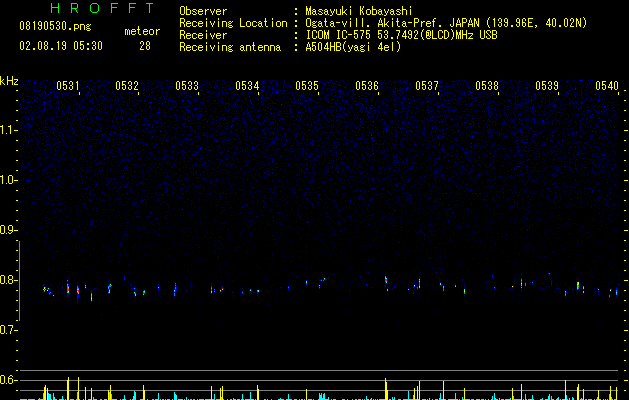
Task: Click the kHz axis unit label
Action: (9, 81)
